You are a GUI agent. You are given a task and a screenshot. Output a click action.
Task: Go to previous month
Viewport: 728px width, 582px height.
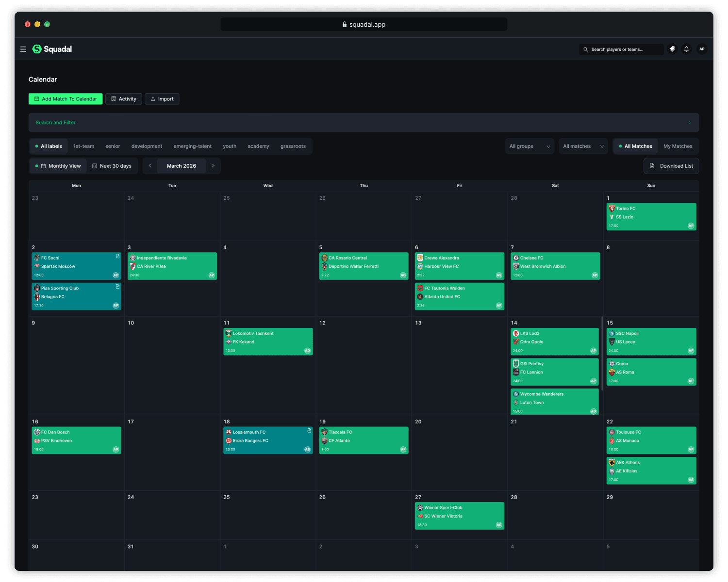click(x=150, y=166)
